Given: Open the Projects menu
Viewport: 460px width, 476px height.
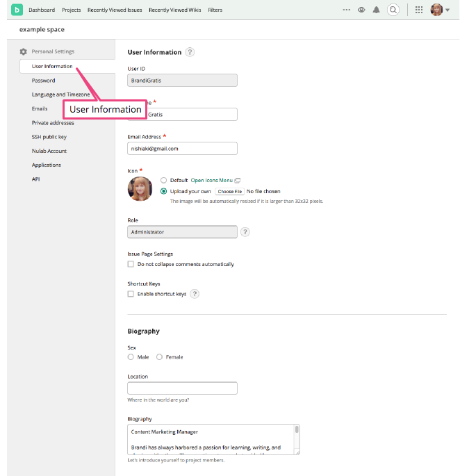Looking at the screenshot, I should point(71,10).
